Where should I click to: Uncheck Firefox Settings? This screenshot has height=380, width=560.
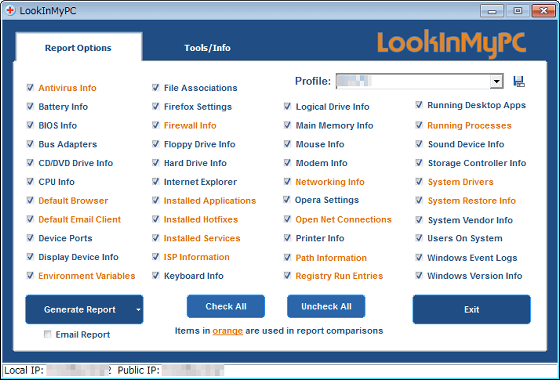click(155, 106)
